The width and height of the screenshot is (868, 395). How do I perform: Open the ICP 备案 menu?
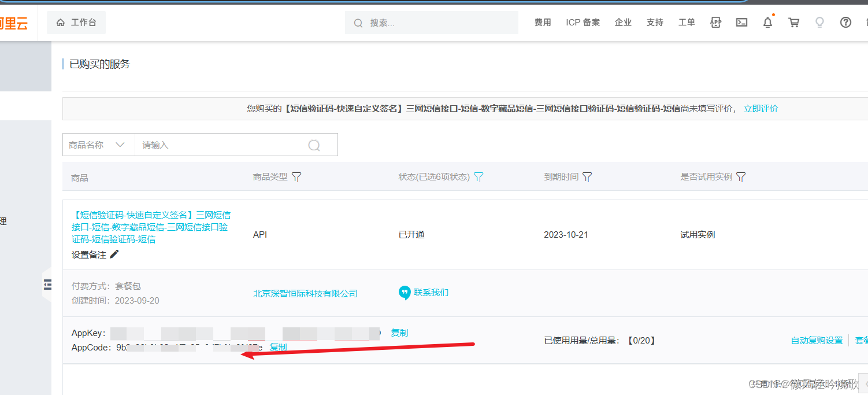[x=583, y=23]
